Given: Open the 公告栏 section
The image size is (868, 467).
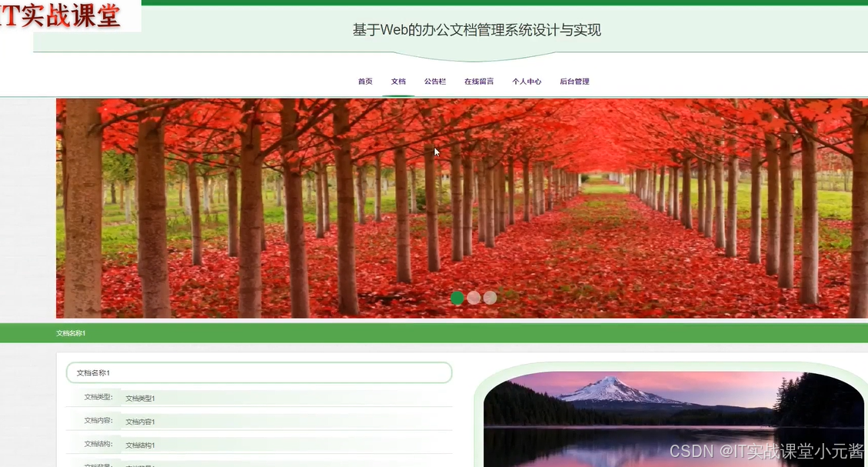Looking at the screenshot, I should click(x=435, y=81).
